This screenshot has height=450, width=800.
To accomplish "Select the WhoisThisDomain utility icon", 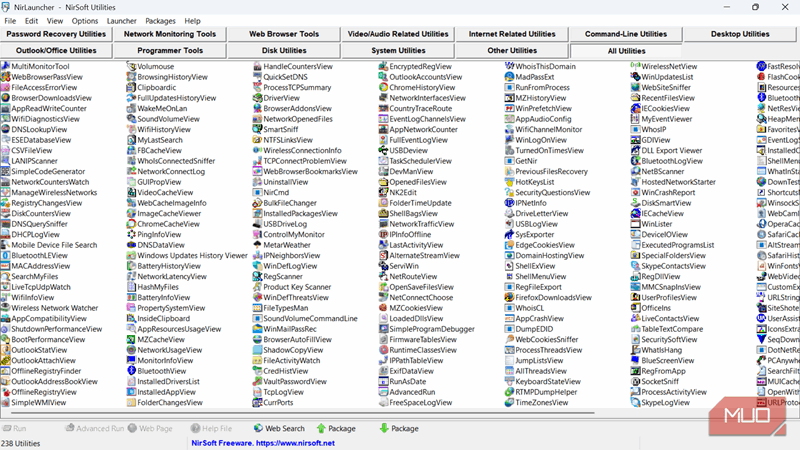I will [x=508, y=66].
